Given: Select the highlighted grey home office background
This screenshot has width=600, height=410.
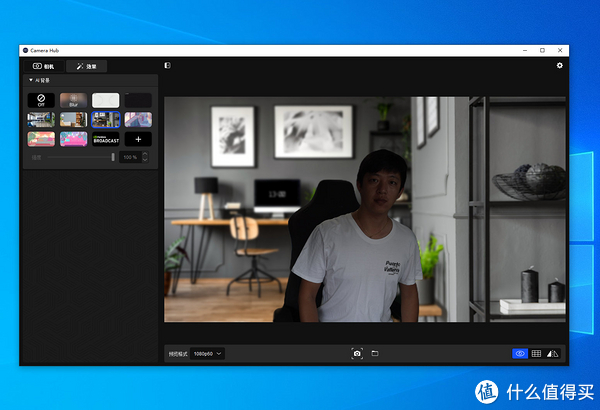Looking at the screenshot, I should 106,119.
